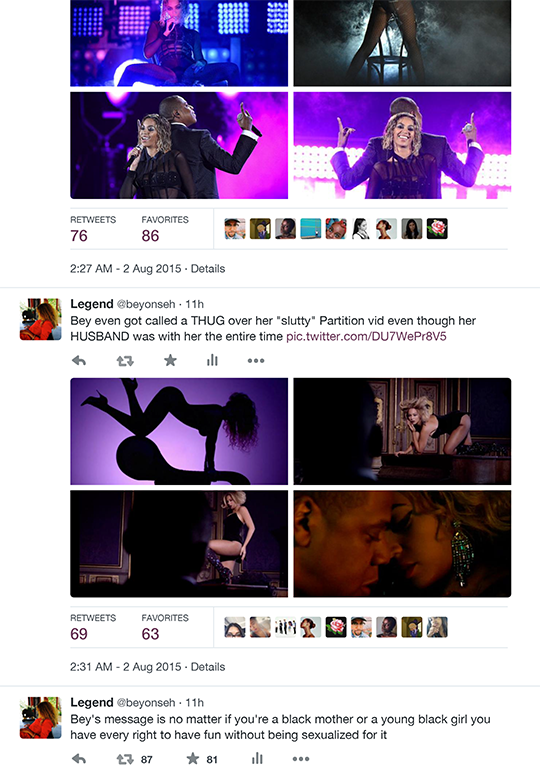Screen dimensions: 540x775
Task: Click Legend's avatar on the bottom tweet
Action: [x=41, y=718]
